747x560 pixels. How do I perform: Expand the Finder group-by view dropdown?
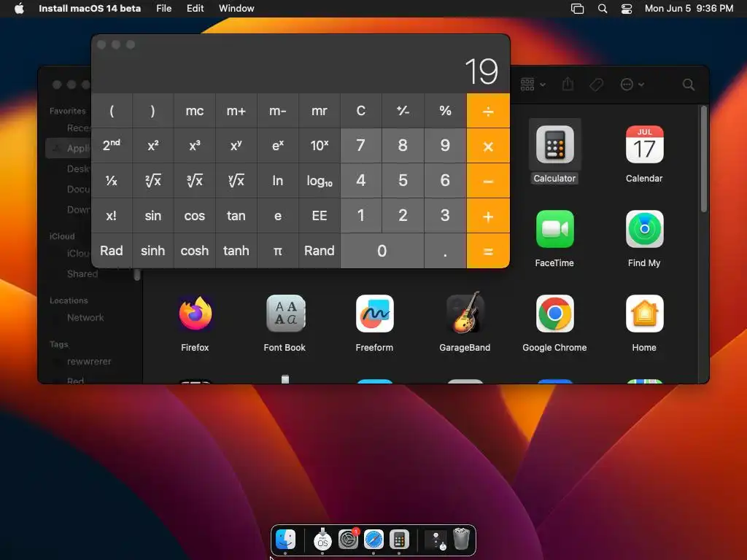point(533,85)
